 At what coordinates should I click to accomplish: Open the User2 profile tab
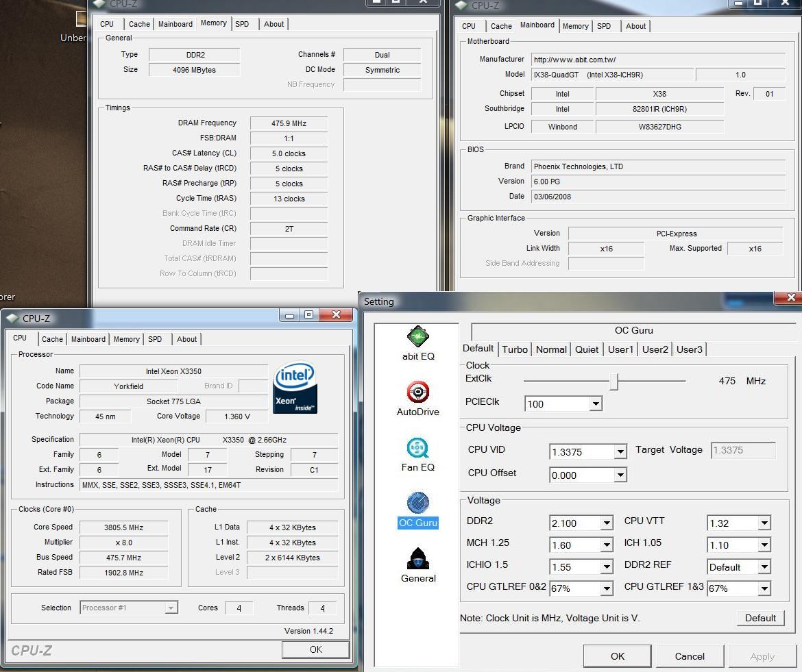tap(655, 349)
